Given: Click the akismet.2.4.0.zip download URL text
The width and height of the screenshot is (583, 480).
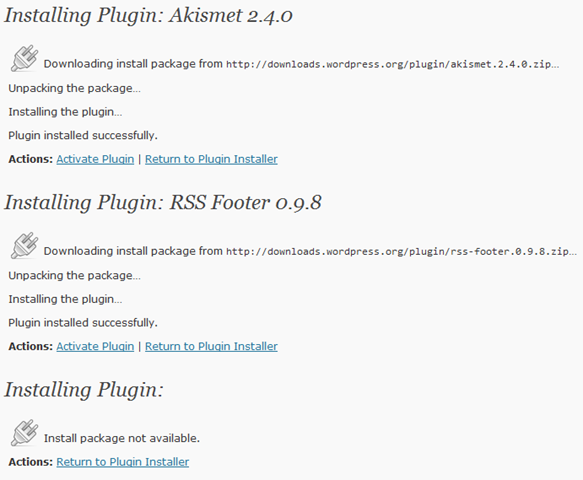Looking at the screenshot, I should coord(393,64).
